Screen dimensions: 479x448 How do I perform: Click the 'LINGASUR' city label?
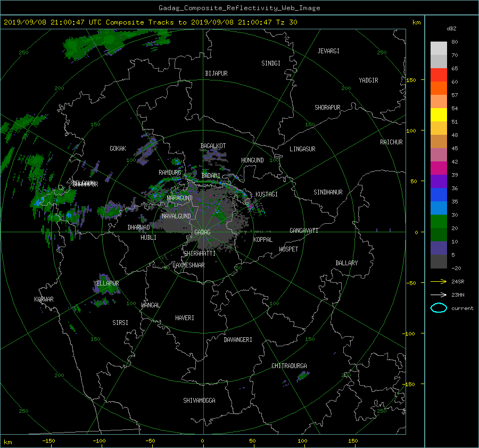[302, 149]
